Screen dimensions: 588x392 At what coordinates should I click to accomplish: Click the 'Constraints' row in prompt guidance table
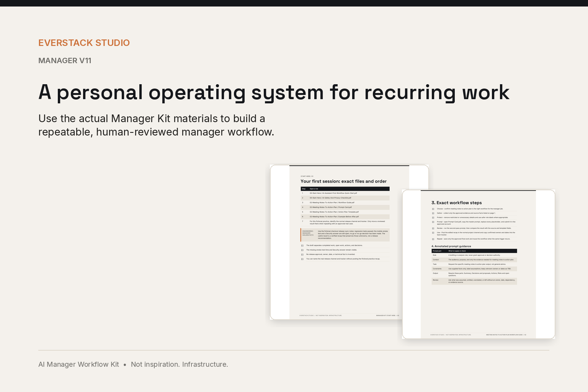(x=474, y=269)
